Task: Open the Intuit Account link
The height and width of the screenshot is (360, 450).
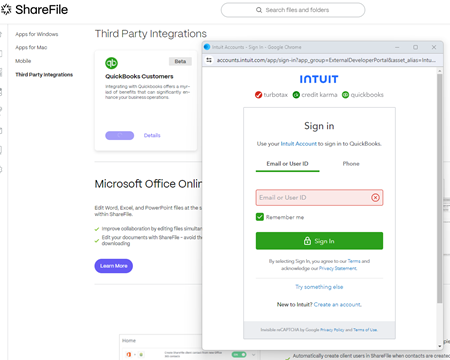Action: 298,144
